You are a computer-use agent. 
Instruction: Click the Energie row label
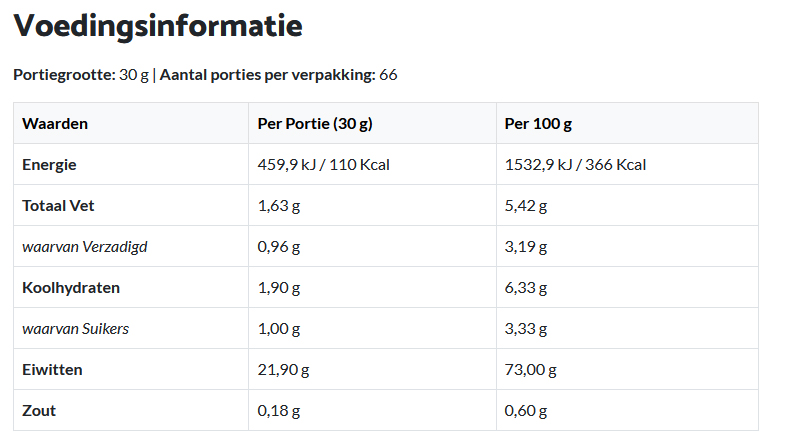tap(50, 165)
